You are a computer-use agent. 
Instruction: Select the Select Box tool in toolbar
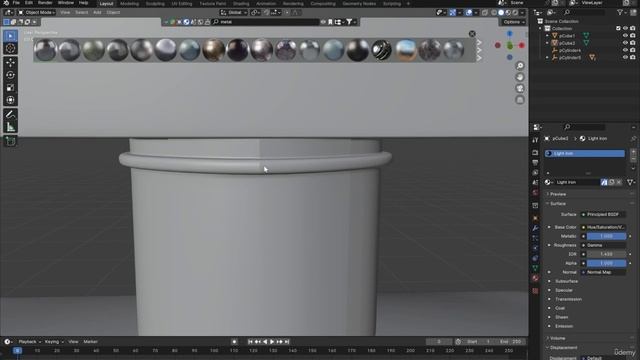[10, 36]
